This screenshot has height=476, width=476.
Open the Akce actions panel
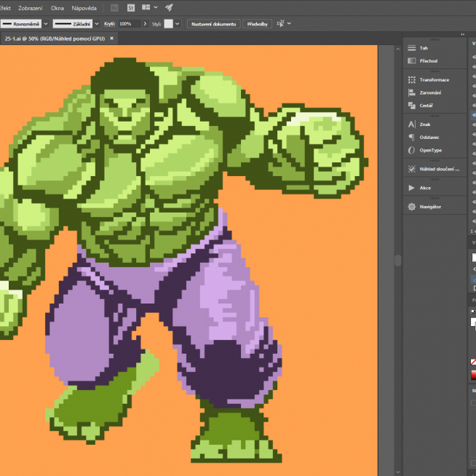coord(412,188)
